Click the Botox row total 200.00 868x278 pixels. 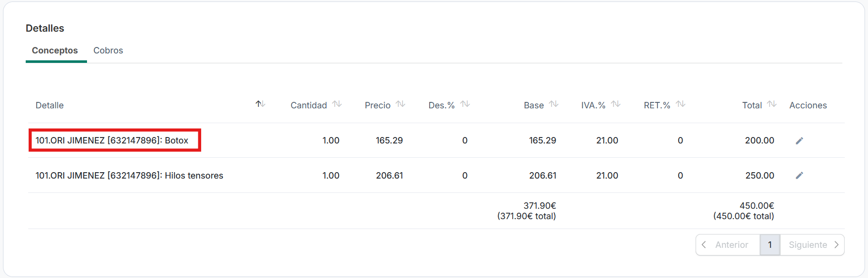pyautogui.click(x=759, y=140)
